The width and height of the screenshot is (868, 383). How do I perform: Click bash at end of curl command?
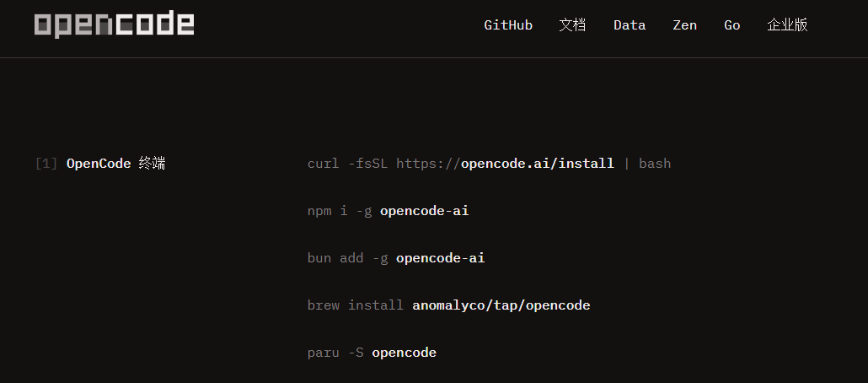(x=655, y=164)
